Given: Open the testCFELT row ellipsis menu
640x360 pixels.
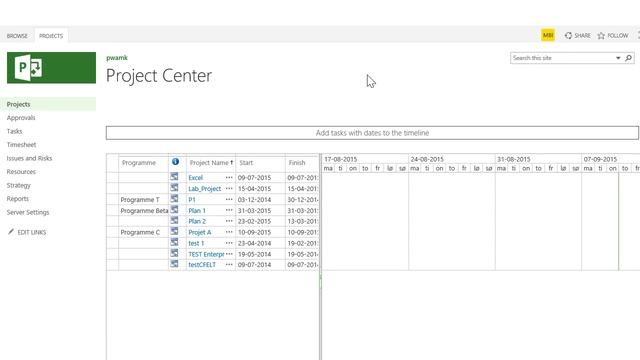Looking at the screenshot, I should tap(229, 265).
